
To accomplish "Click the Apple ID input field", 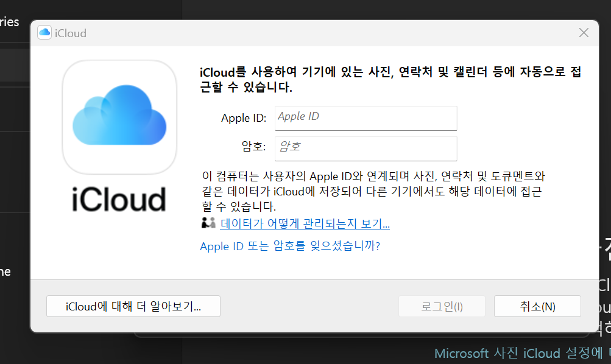I will coord(366,118).
